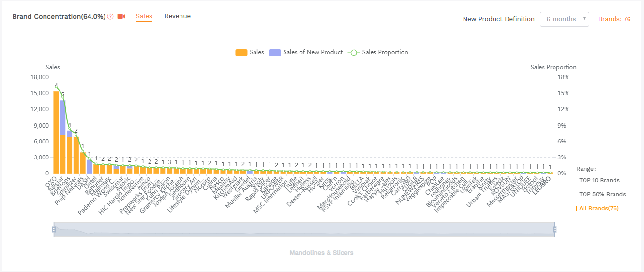Viewport: 644px width, 272px height.
Task: Switch to the Revenue tab
Action: pyautogui.click(x=178, y=16)
